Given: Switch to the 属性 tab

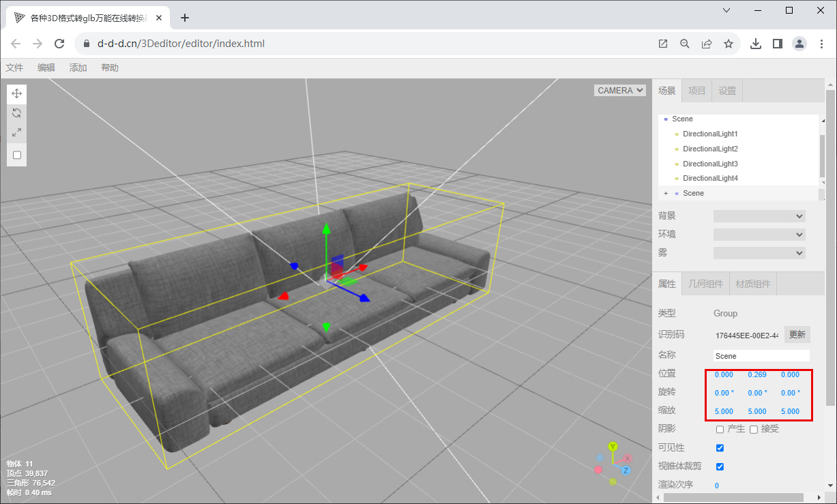Looking at the screenshot, I should 667,284.
